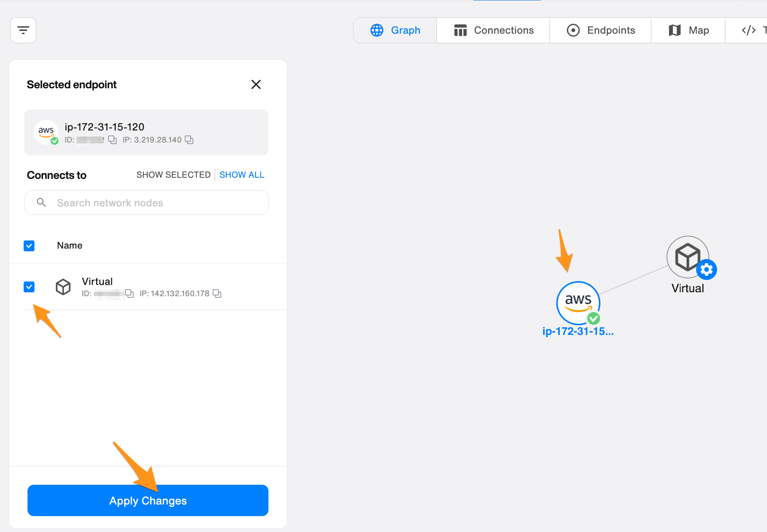Click the AWS node in graph
The width and height of the screenshot is (767, 532).
(578, 303)
